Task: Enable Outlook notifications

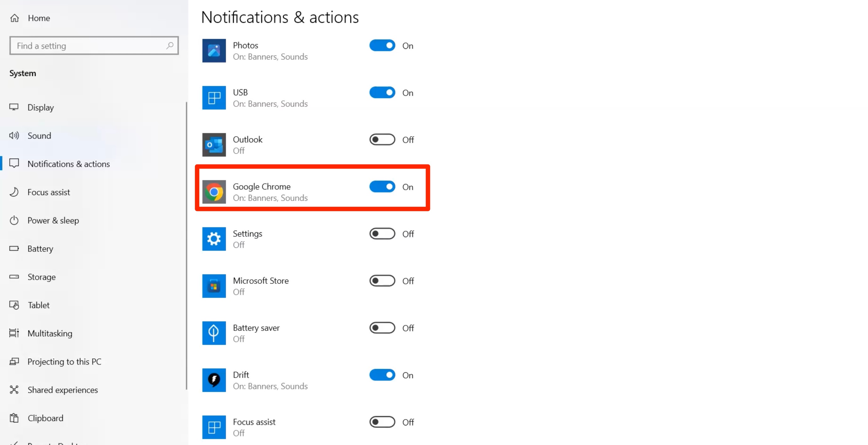Action: coord(382,139)
